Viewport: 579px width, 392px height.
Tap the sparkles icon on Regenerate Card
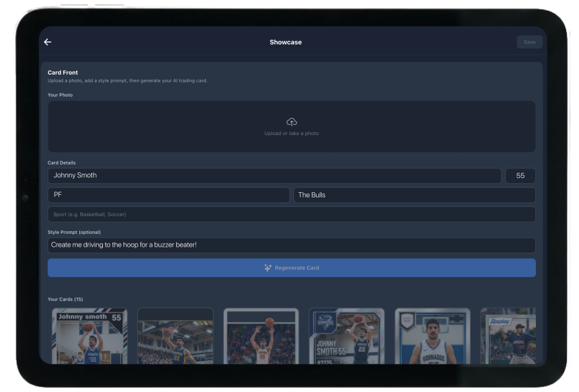tap(268, 268)
